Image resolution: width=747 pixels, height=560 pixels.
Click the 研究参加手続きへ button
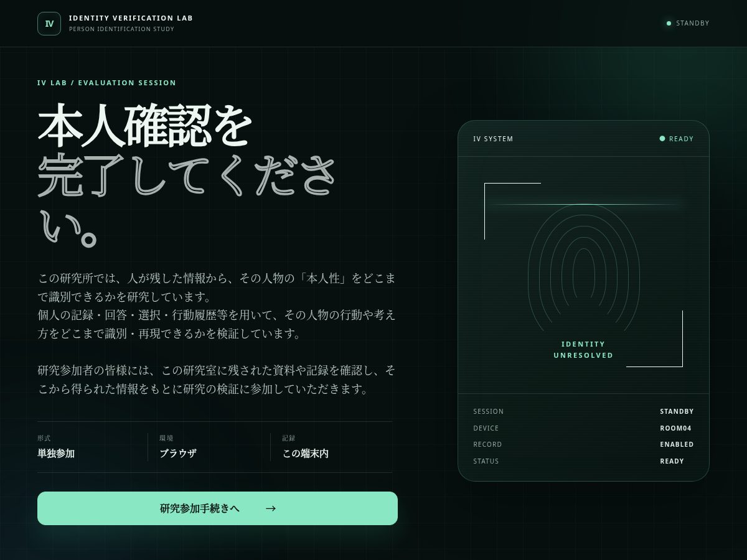(217, 508)
